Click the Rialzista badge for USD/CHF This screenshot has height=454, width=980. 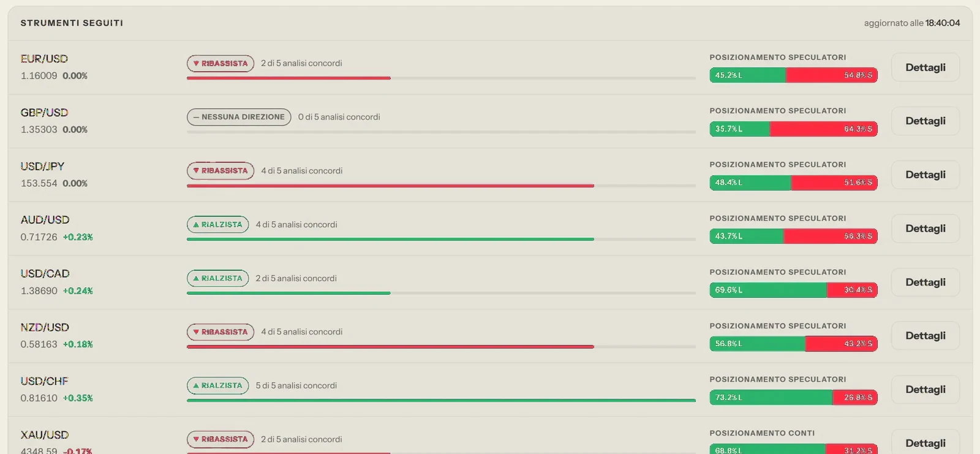coord(217,385)
